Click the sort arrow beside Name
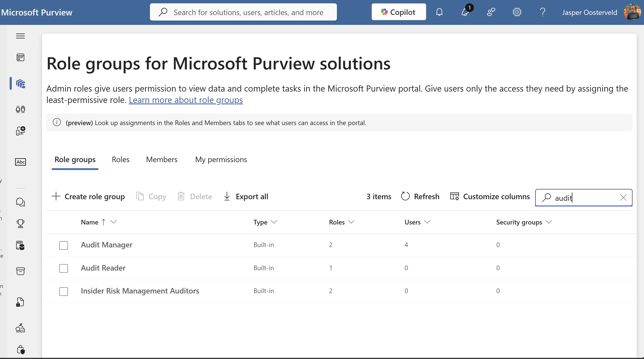 pos(103,222)
